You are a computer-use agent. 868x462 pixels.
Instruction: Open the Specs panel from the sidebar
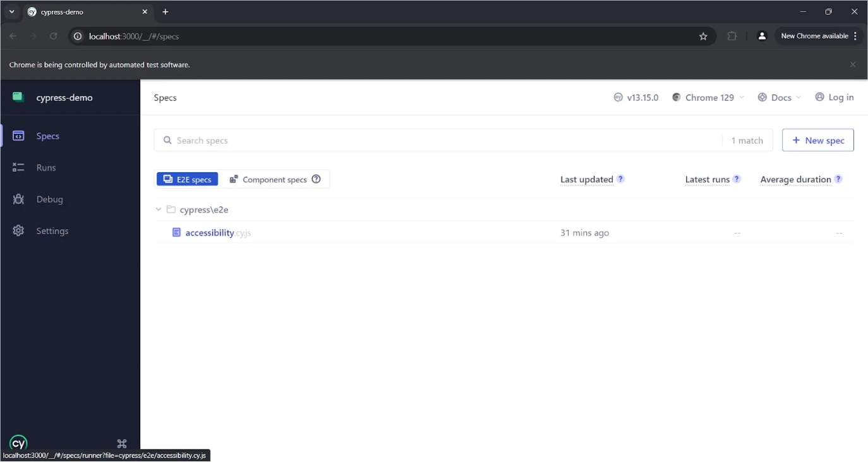(47, 136)
